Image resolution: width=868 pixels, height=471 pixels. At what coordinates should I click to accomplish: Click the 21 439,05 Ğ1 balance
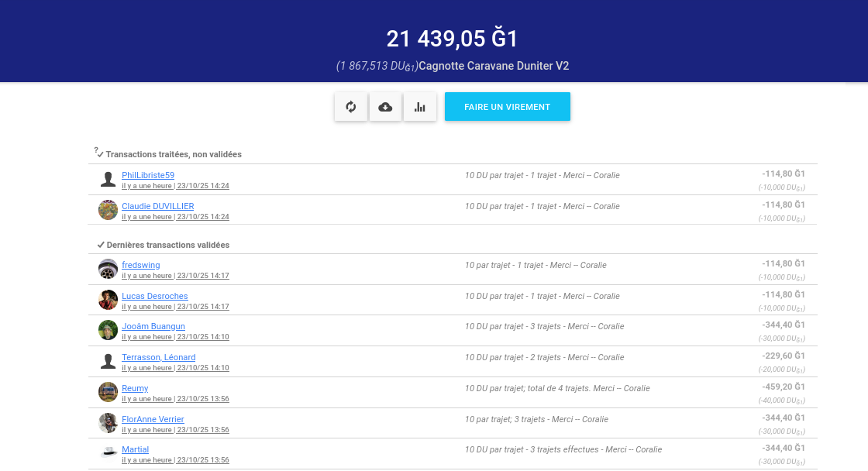point(452,39)
